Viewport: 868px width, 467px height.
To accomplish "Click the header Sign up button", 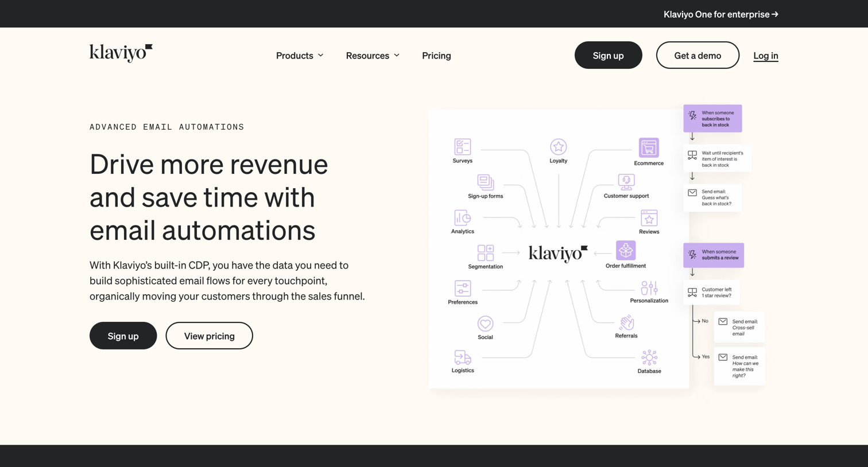I will pos(608,55).
